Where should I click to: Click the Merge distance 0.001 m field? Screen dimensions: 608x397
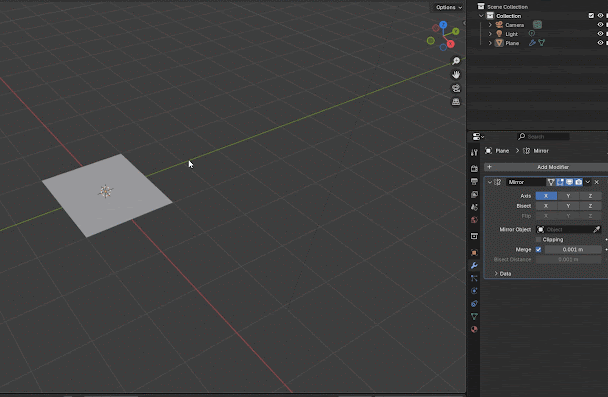coord(573,250)
